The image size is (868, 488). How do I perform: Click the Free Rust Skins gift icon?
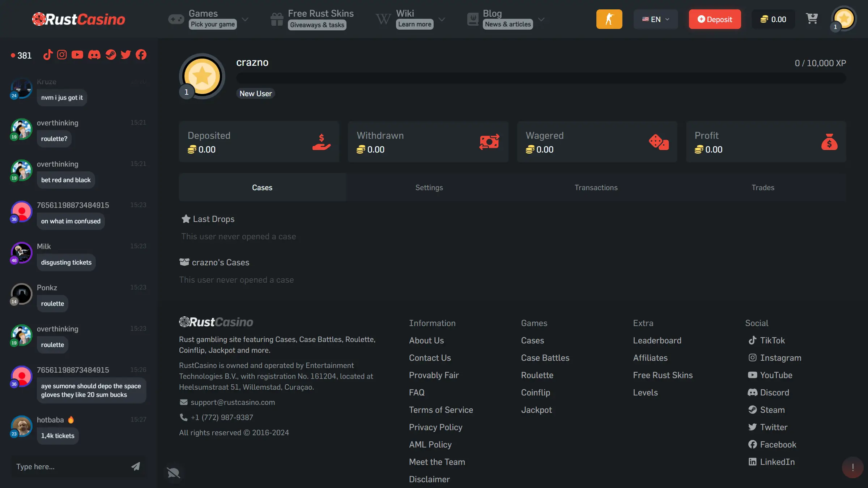(277, 19)
